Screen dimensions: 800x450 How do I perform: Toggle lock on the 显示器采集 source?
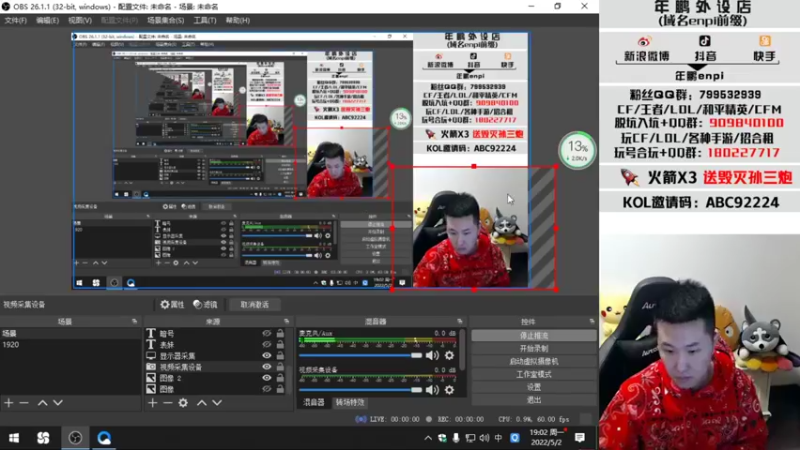click(x=280, y=356)
